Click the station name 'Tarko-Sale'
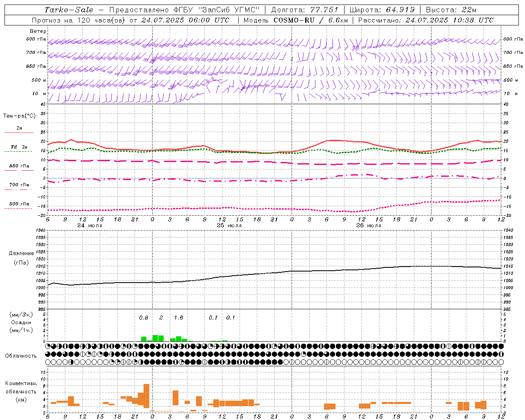The width and height of the screenshot is (525, 420). 69,10
